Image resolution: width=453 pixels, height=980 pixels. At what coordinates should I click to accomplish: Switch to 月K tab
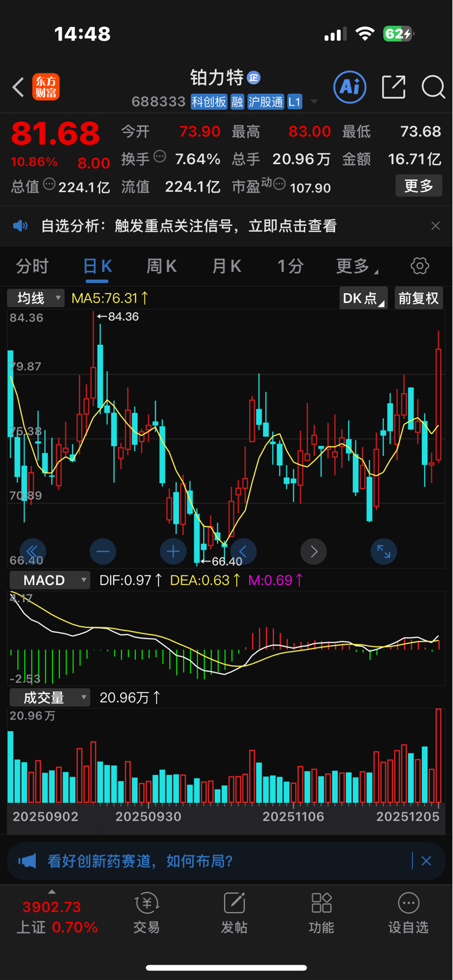[227, 266]
